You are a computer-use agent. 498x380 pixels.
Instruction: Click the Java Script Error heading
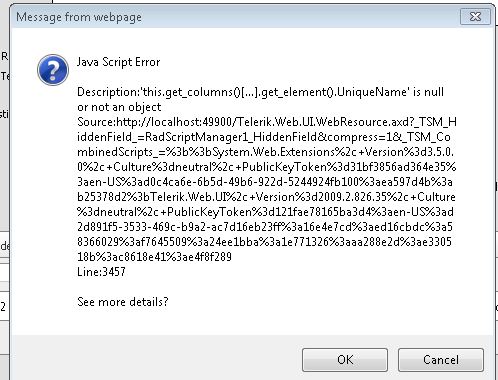[x=118, y=62]
